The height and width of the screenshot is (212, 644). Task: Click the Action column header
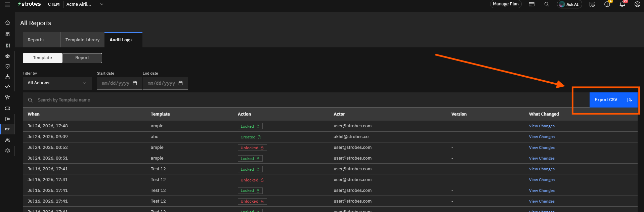pos(244,114)
